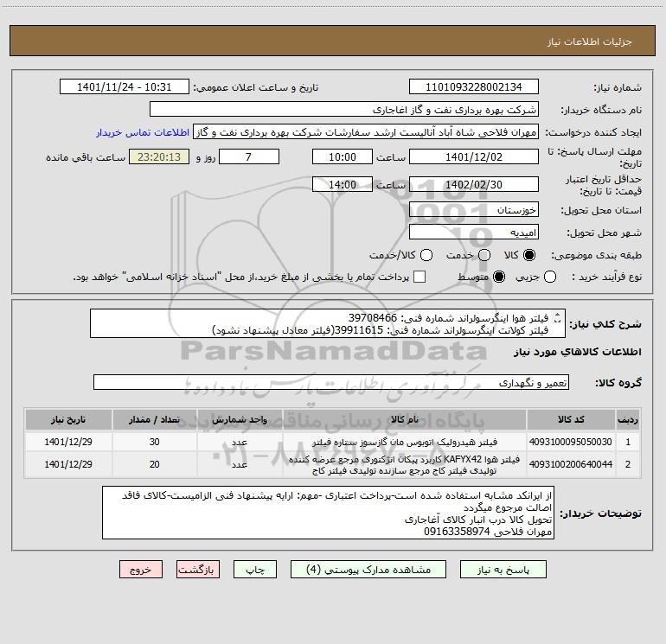The image size is (666, 644).
Task: Click province field خوزستان
Action: (474, 209)
